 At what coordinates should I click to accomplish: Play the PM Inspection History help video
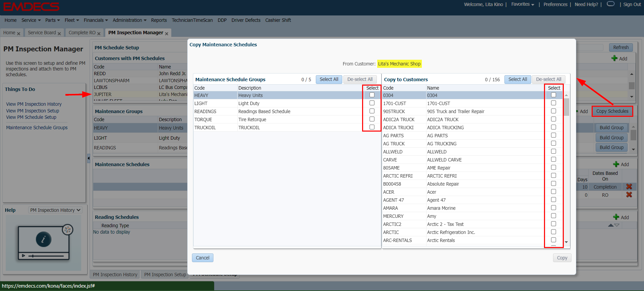click(x=23, y=256)
